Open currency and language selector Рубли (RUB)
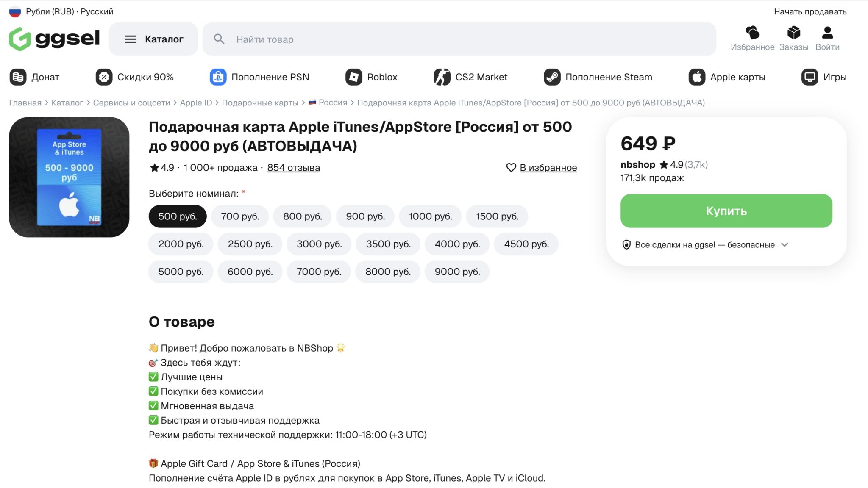This screenshot has width=868, height=488. pos(61,11)
